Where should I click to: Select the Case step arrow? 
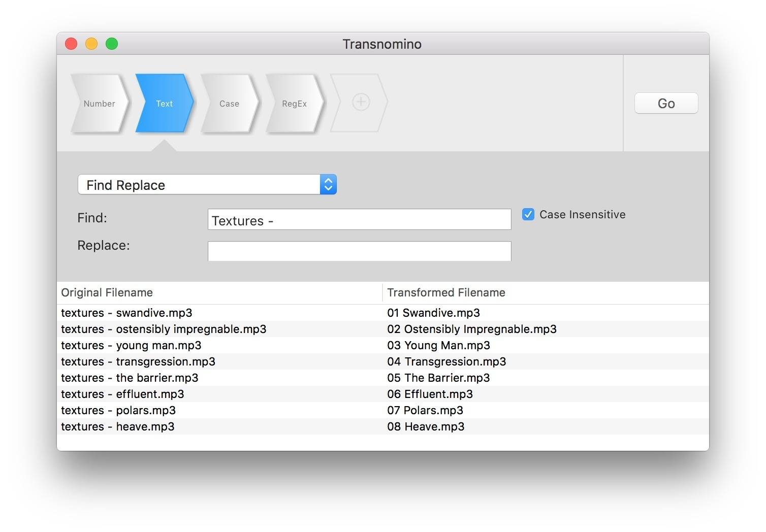229,104
